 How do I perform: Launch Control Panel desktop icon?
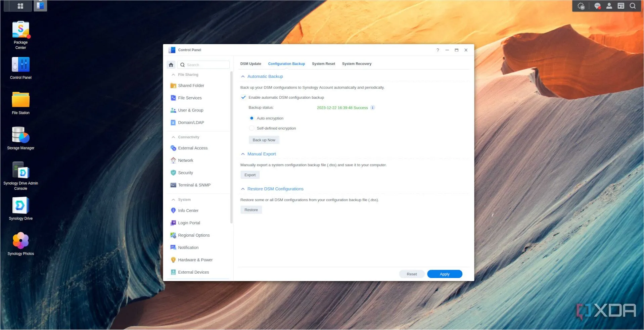click(21, 68)
